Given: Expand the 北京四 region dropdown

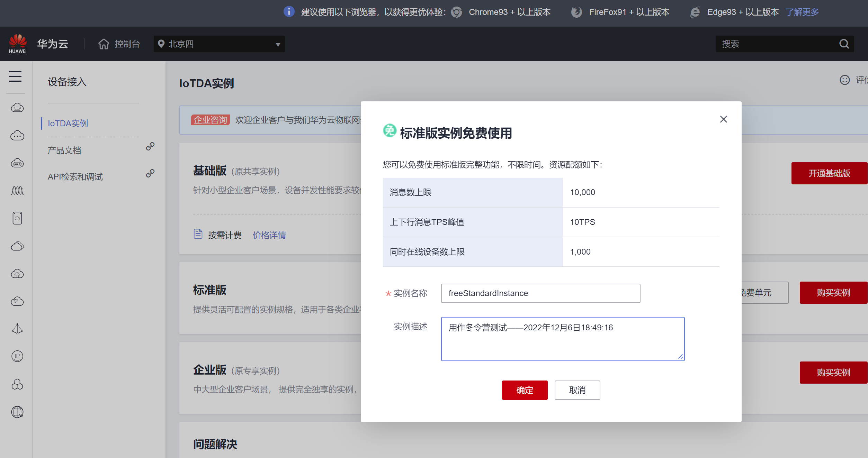Looking at the screenshot, I should tap(219, 44).
